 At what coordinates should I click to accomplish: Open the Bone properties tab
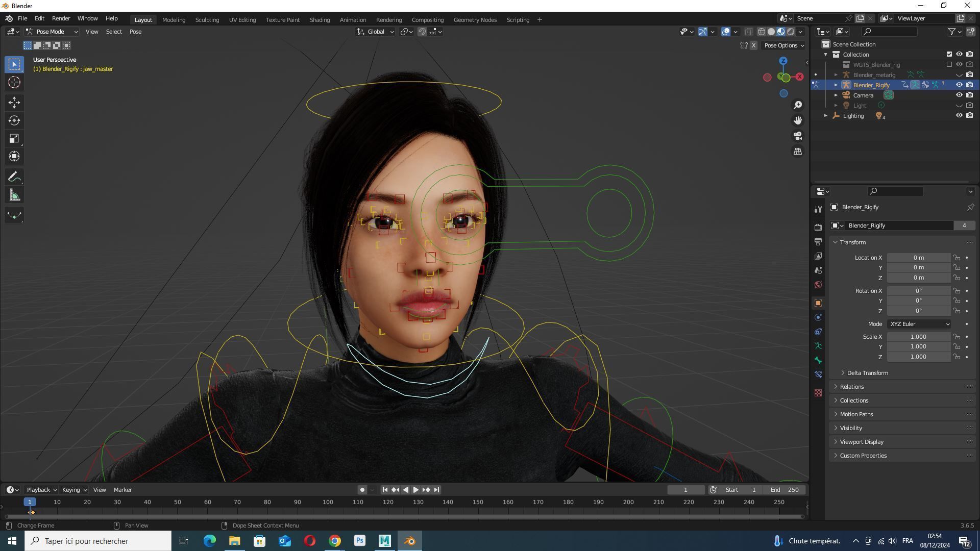point(818,360)
